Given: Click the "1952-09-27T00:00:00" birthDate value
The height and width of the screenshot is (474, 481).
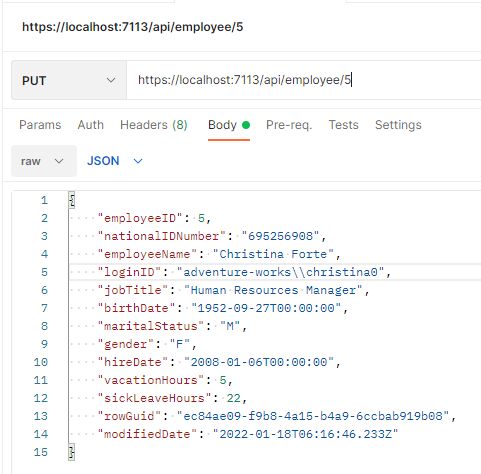Looking at the screenshot, I should 266,308.
